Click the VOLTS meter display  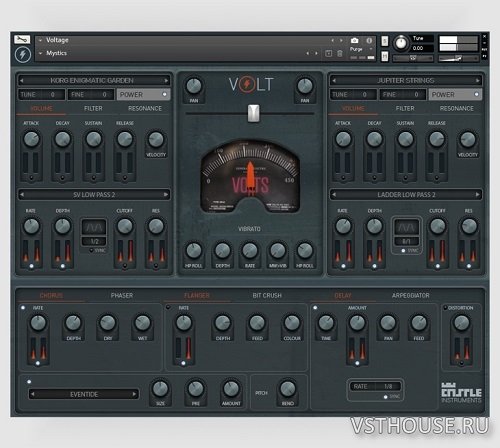click(x=250, y=177)
